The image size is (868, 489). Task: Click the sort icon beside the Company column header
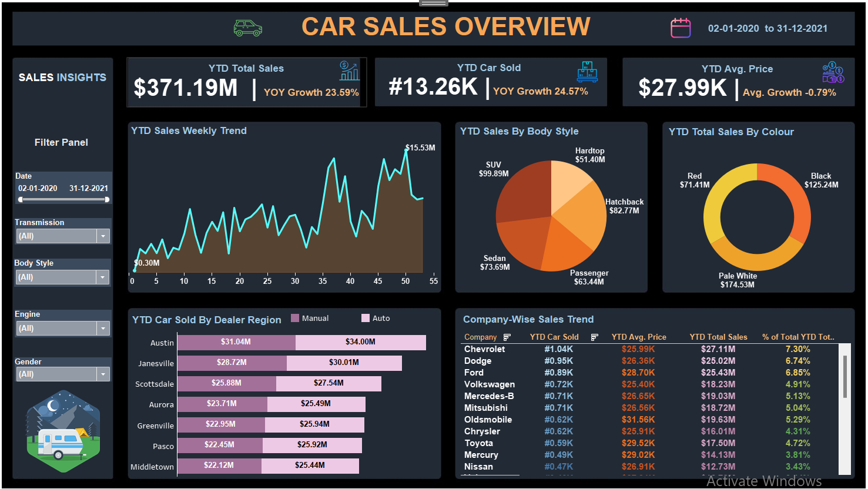(x=507, y=337)
